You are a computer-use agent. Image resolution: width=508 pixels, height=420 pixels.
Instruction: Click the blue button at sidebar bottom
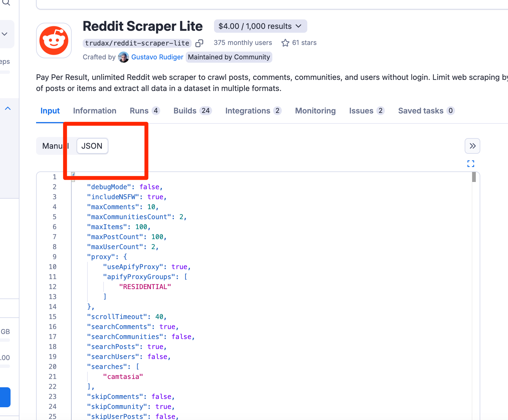pos(5,397)
